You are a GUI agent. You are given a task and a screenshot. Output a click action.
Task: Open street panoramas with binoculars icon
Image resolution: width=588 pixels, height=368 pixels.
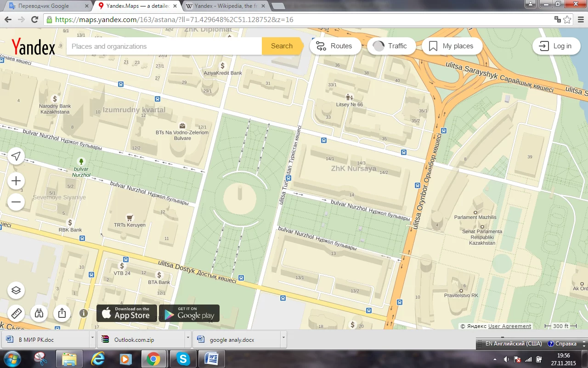[x=39, y=313]
